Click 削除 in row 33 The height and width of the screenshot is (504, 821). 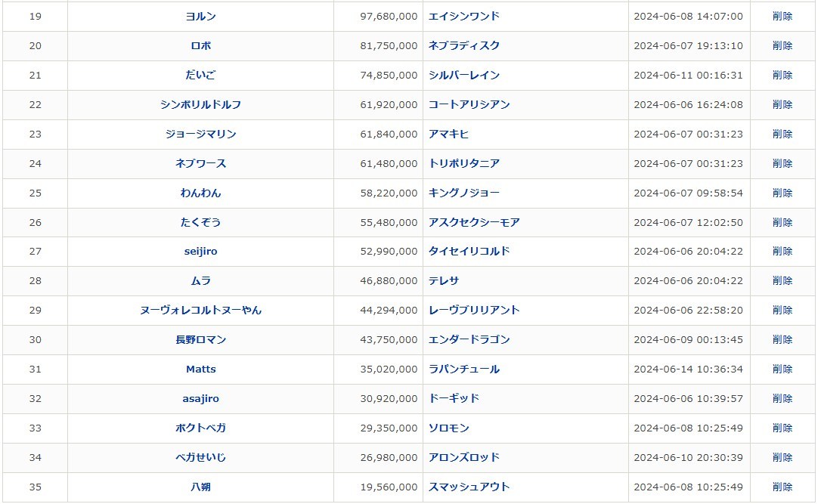[x=782, y=428]
